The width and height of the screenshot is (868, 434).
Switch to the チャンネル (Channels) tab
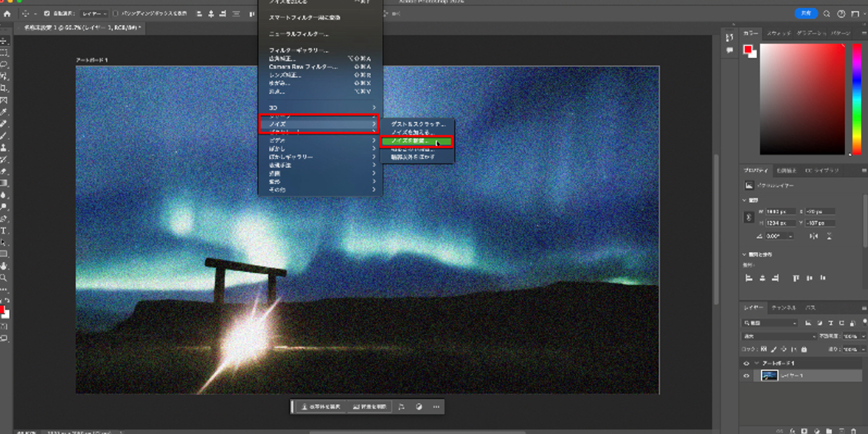click(x=783, y=308)
